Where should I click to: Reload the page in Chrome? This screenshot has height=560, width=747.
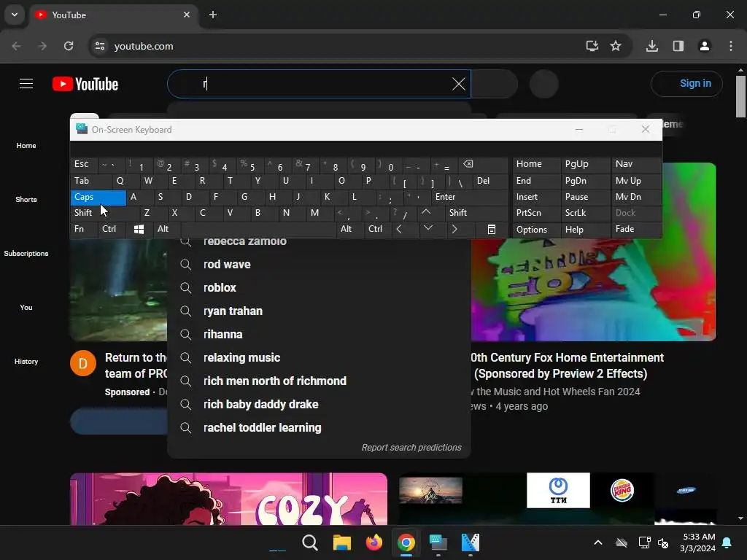69,46
